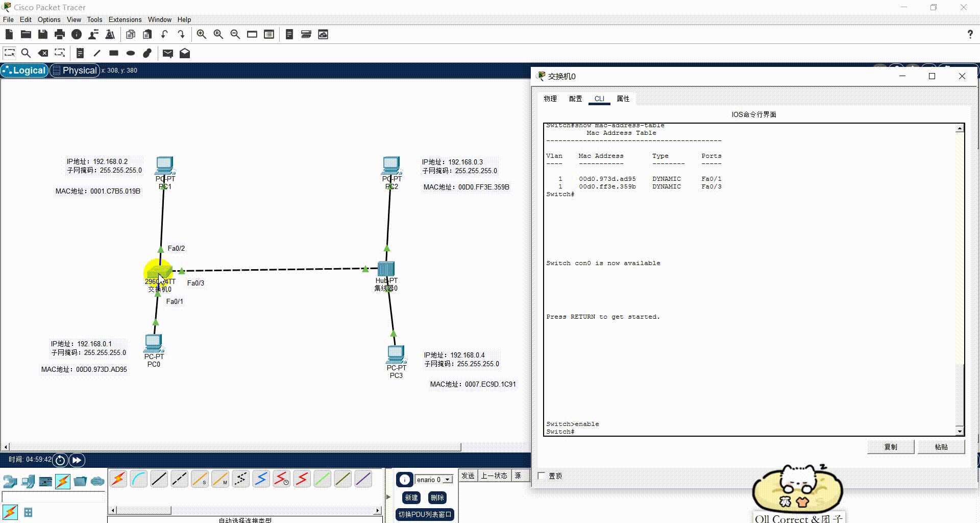The width and height of the screenshot is (980, 523).
Task: Zoom out of workspace
Action: coord(235,34)
